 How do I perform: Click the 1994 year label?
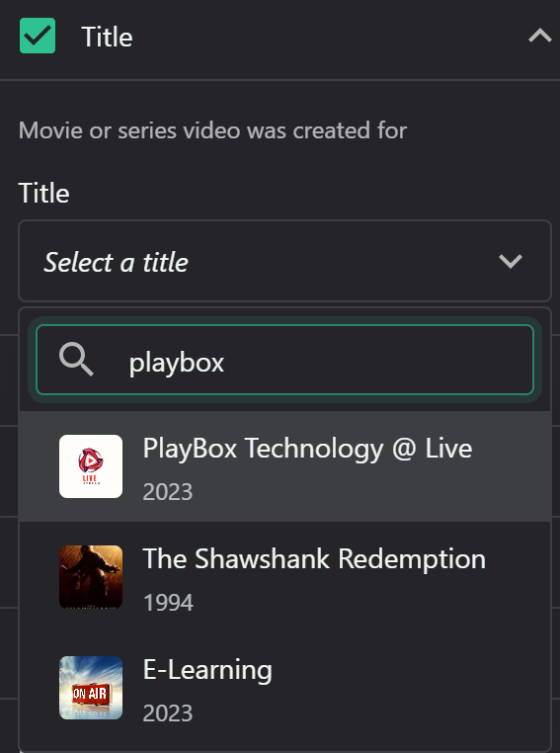(168, 602)
